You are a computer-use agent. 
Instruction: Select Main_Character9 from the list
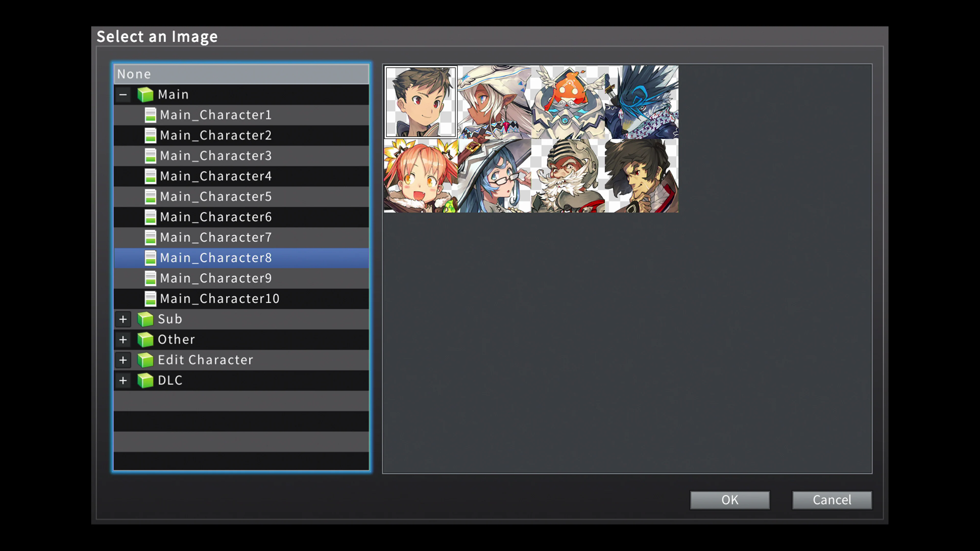pos(216,278)
